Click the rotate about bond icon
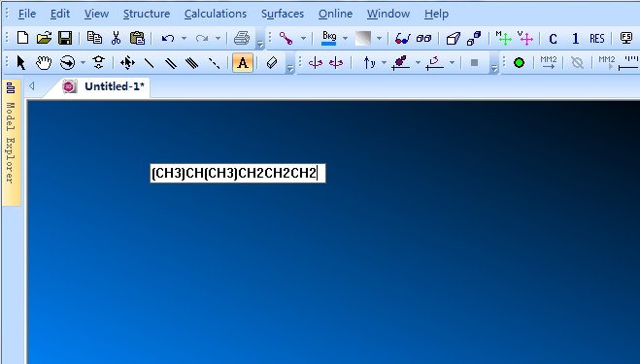This screenshot has height=364, width=640. pyautogui.click(x=401, y=63)
